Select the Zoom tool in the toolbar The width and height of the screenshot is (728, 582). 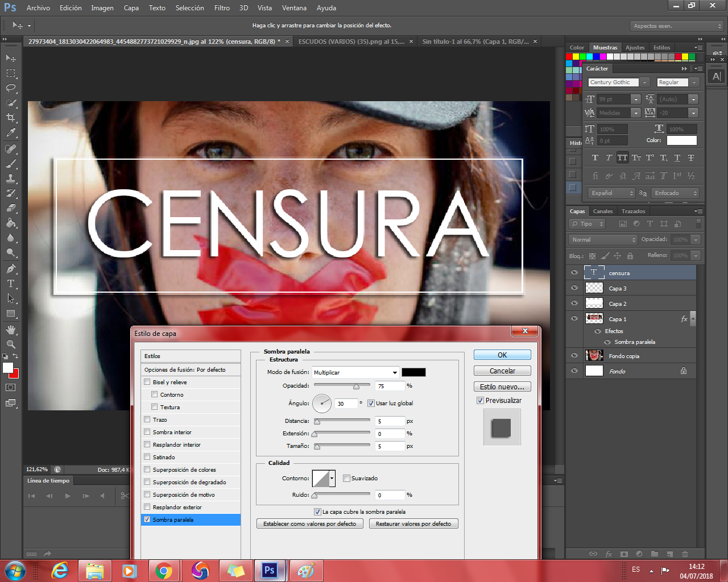point(11,344)
